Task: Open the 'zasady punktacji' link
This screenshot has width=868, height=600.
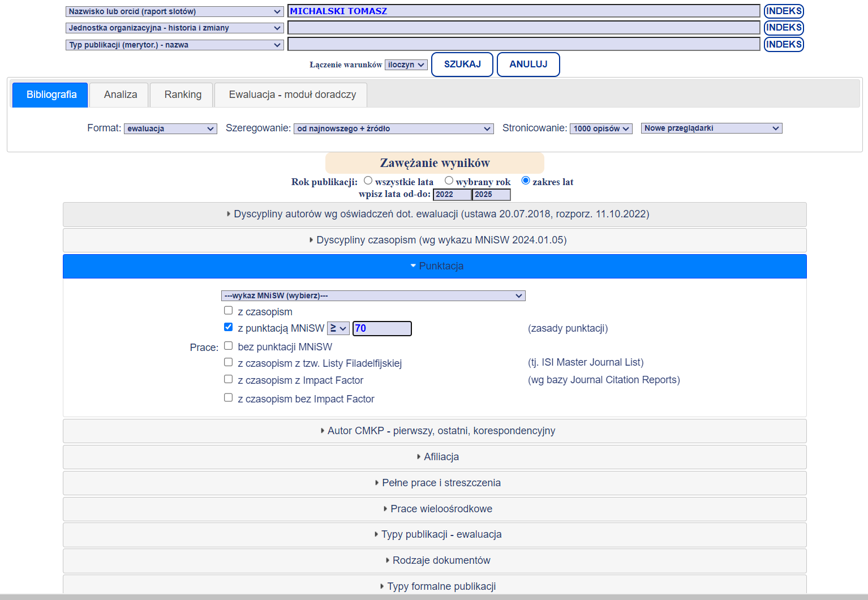Action: [568, 328]
